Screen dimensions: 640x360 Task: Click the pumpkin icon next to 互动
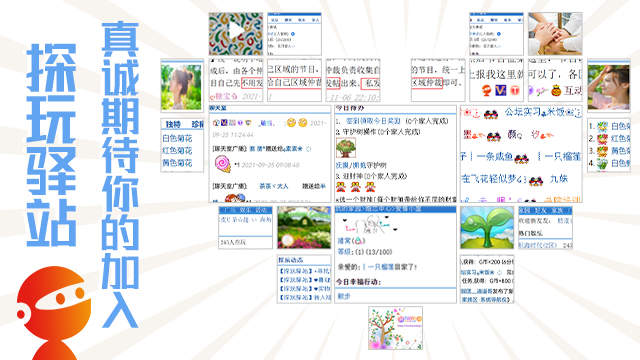click(556, 91)
